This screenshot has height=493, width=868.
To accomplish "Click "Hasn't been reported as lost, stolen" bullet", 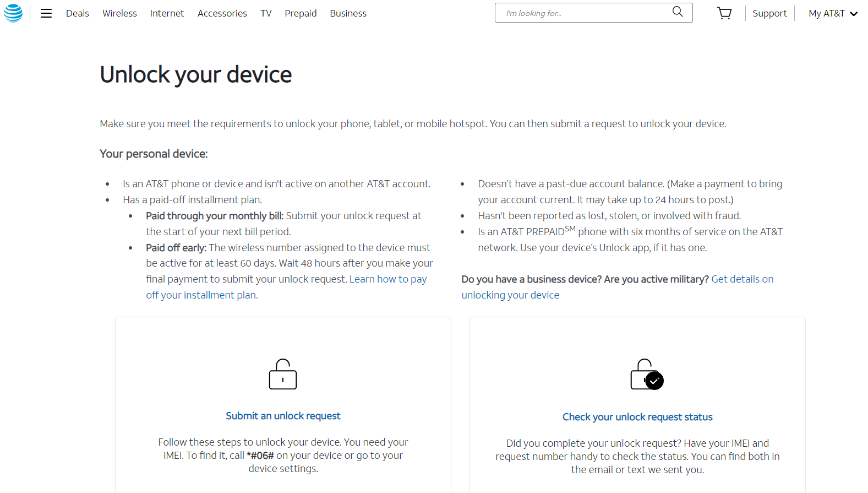I will pos(609,216).
